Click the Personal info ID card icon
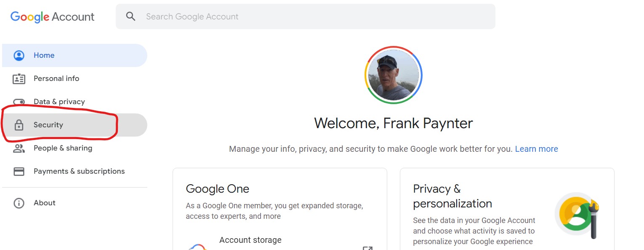This screenshot has height=250, width=644. 19,79
